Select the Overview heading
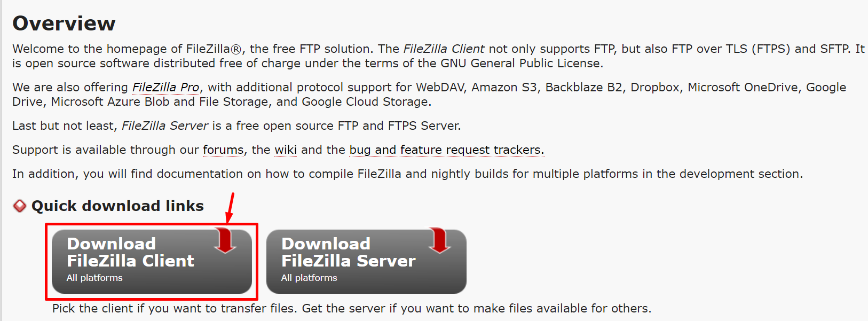 coord(64,24)
